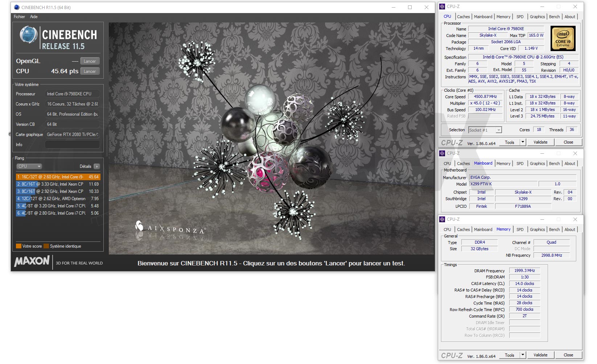Select CPU tab in the Mainboard CPU-Z window
The image size is (597, 364).
[x=447, y=164]
